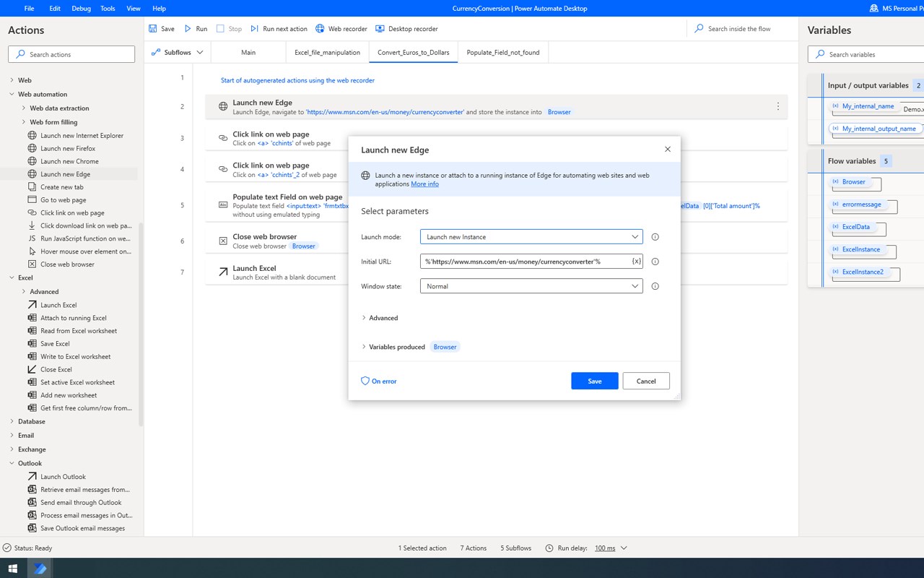
Task: Click the Search variables field
Action: [x=866, y=54]
